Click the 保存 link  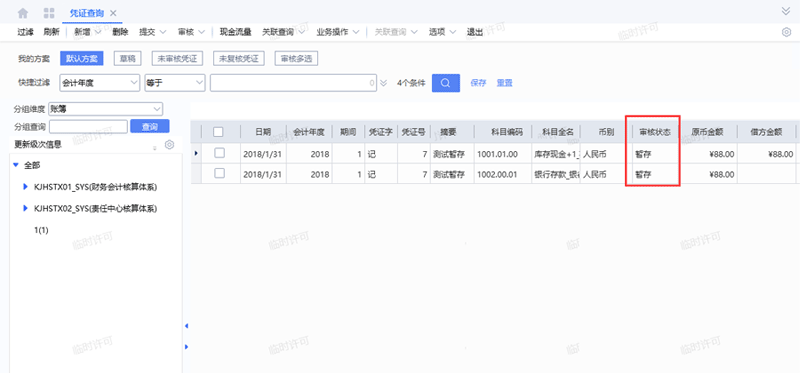pyautogui.click(x=478, y=83)
